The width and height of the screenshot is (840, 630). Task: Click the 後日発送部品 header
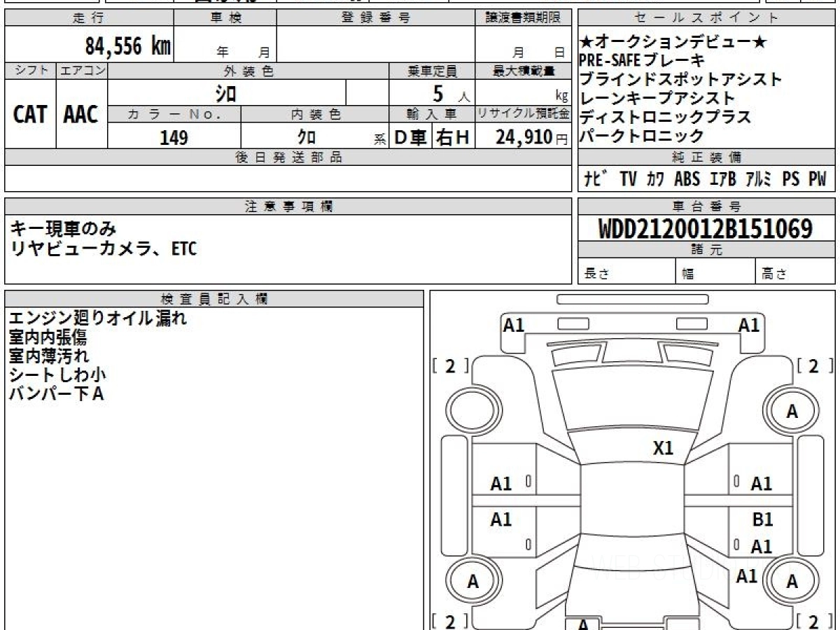pos(288,157)
